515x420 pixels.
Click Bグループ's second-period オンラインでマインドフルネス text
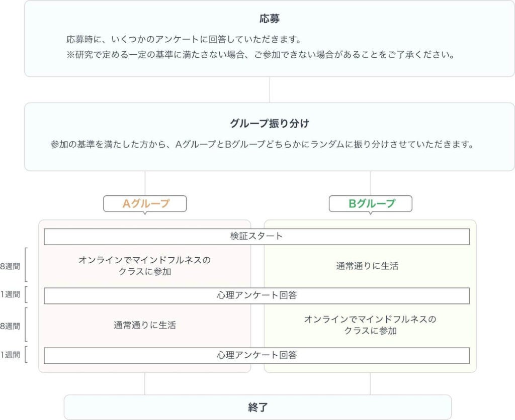(370, 325)
